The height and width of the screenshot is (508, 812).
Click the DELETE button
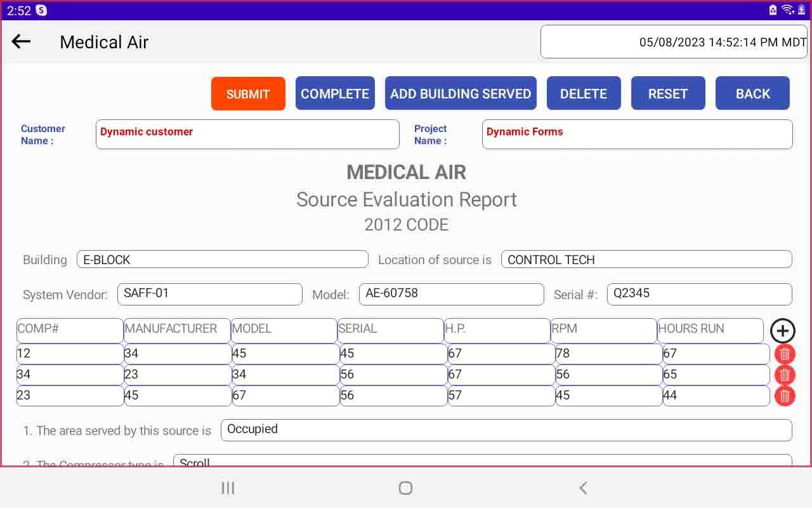(584, 93)
